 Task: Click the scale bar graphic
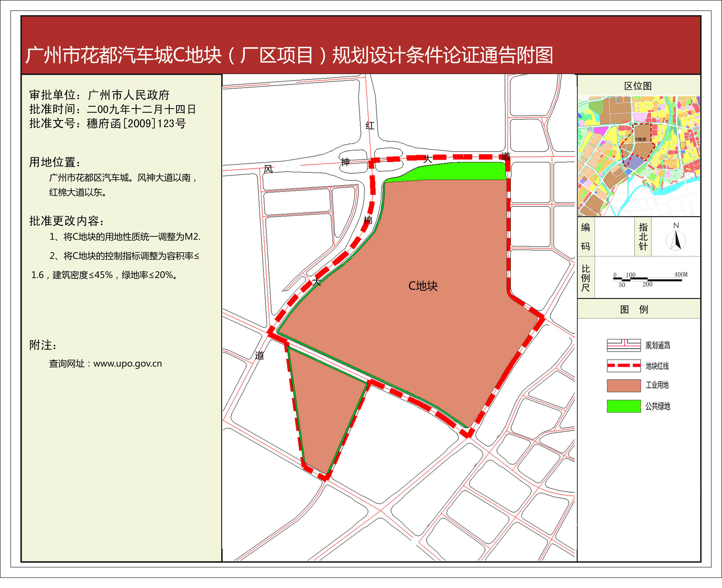coord(647,279)
